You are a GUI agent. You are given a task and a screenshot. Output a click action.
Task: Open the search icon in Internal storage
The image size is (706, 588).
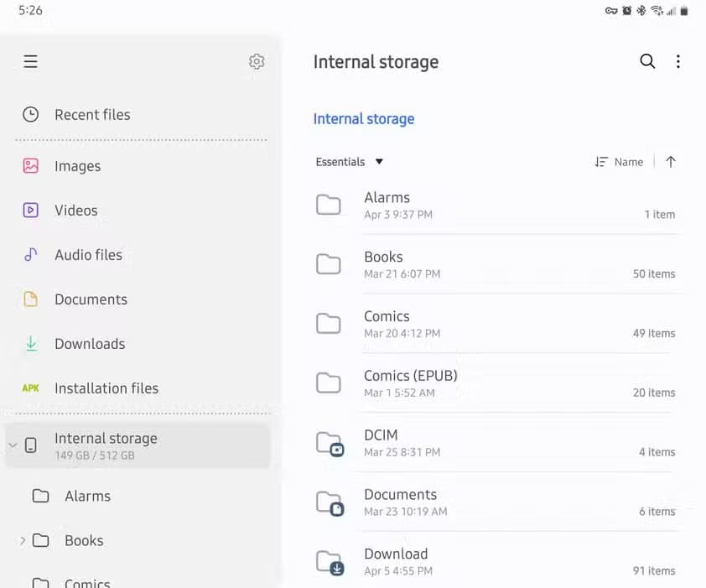coord(646,61)
